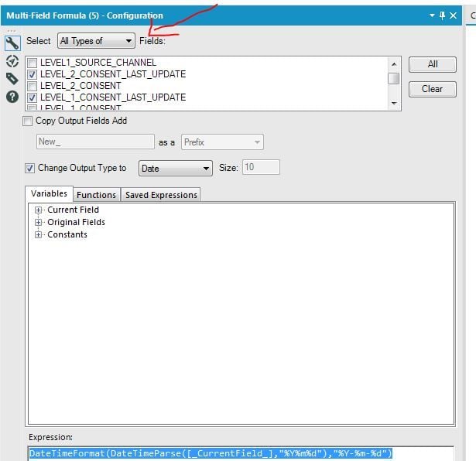476x461 pixels.
Task: Select LEVEL1_SOURCE_CHANNEL field name text
Action: (98, 63)
